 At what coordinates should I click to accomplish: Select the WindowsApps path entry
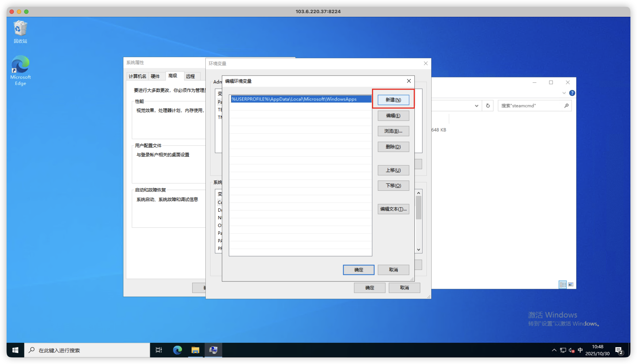click(x=294, y=99)
